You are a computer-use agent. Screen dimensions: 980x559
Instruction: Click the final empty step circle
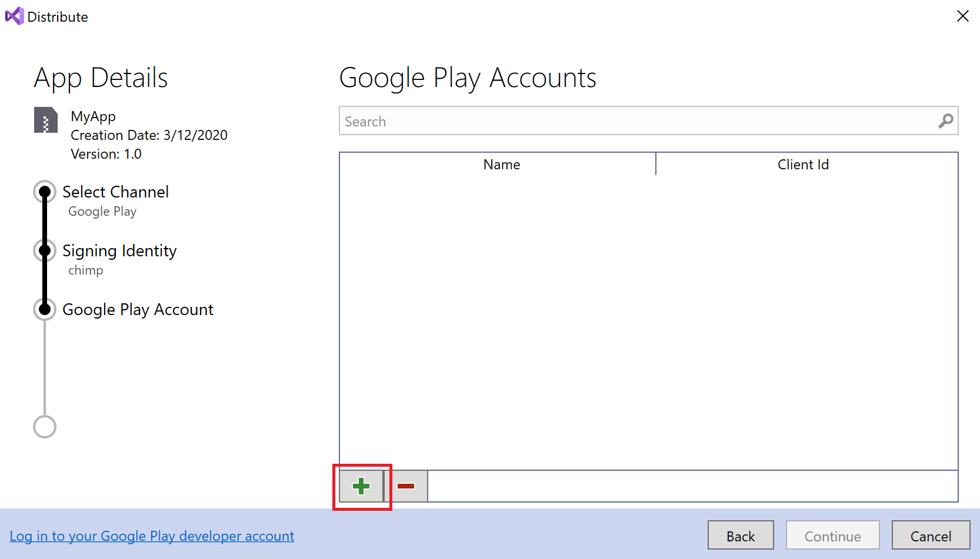pyautogui.click(x=45, y=427)
